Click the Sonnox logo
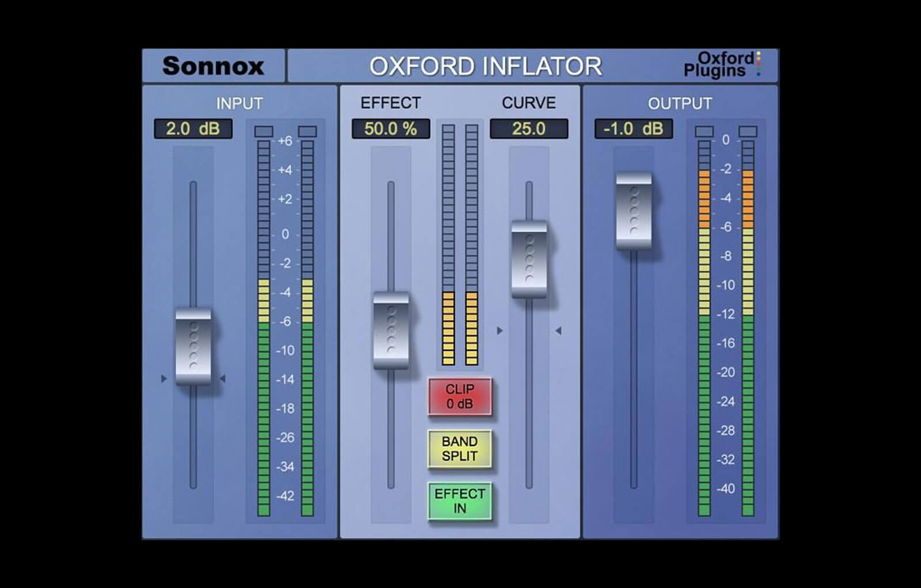 tap(214, 66)
